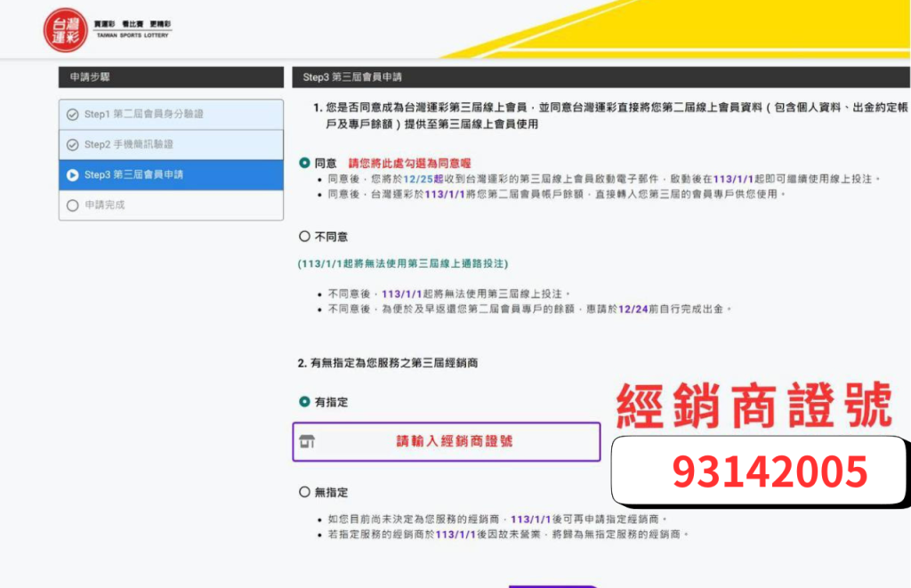
Task: Open the 申請完成 step
Action: (x=172, y=205)
